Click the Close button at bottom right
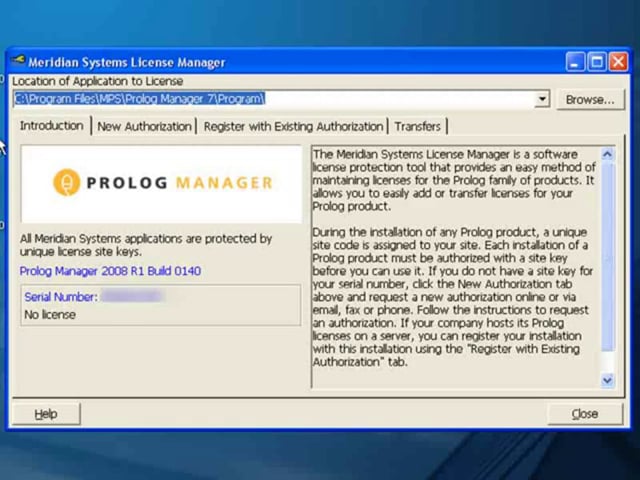 (585, 414)
